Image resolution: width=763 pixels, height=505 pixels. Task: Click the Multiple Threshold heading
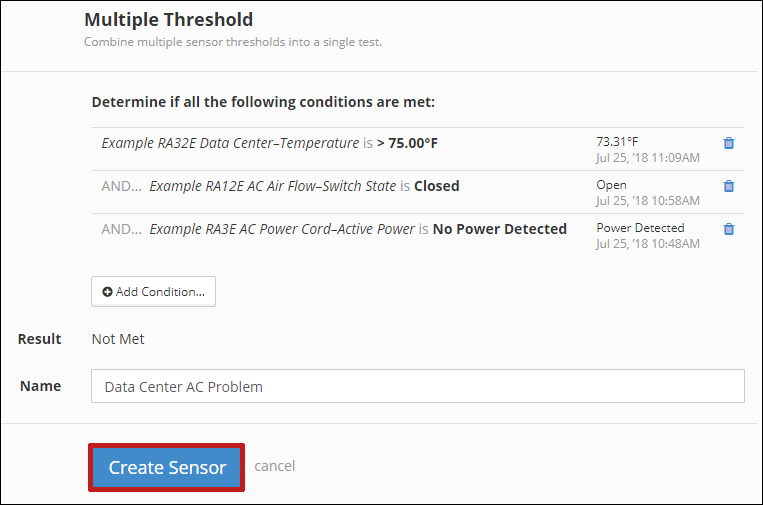click(168, 19)
